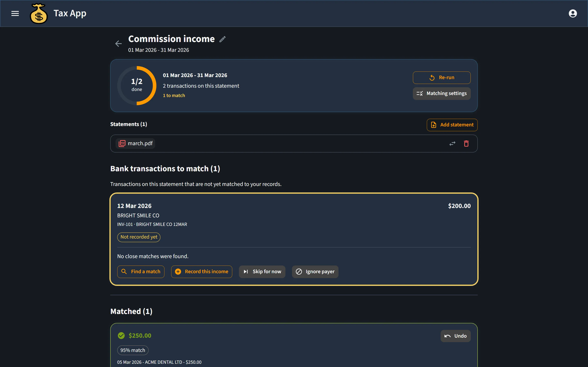
Task: Click the green check icon beside $250.00
Action: 121,335
